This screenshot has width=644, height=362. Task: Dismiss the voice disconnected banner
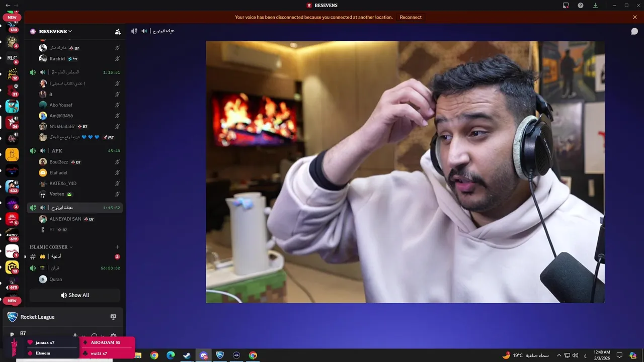tap(635, 17)
